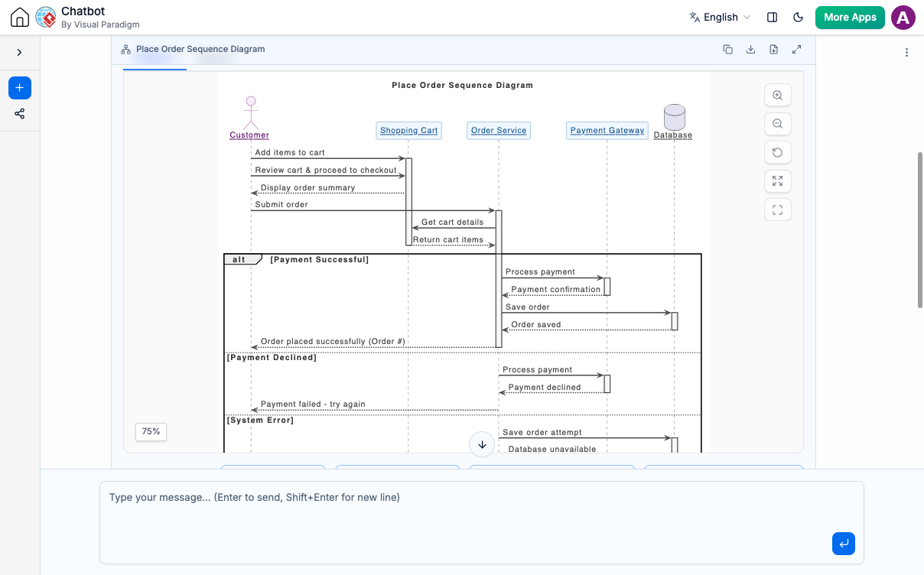Open the user avatar menu

tap(903, 17)
